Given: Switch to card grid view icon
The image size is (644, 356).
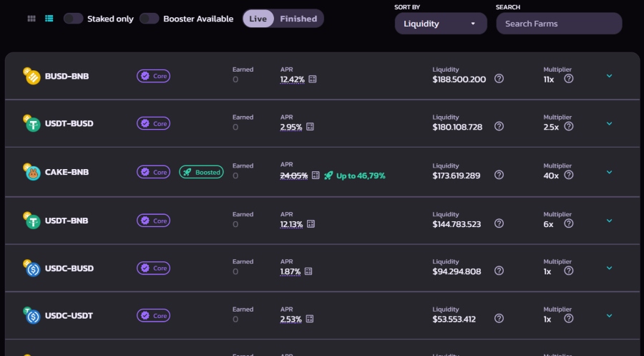Looking at the screenshot, I should (31, 19).
